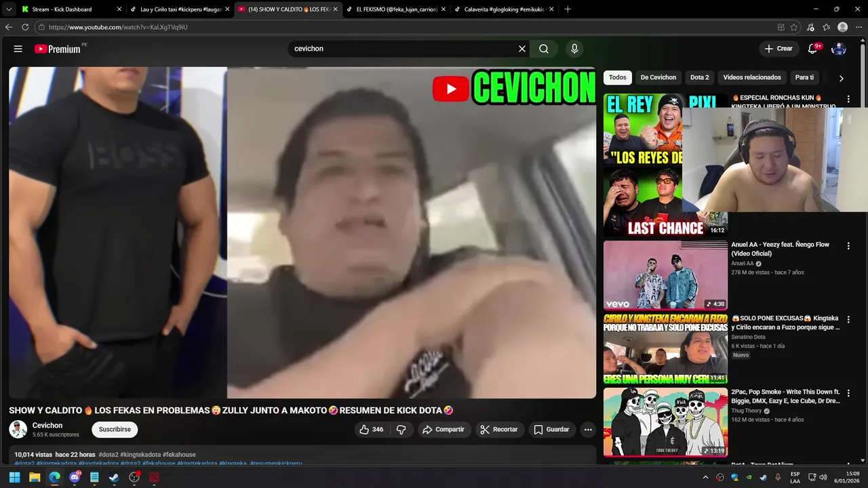The image size is (868, 488).
Task: Open the browser apps icon in address bar
Action: [x=781, y=27]
